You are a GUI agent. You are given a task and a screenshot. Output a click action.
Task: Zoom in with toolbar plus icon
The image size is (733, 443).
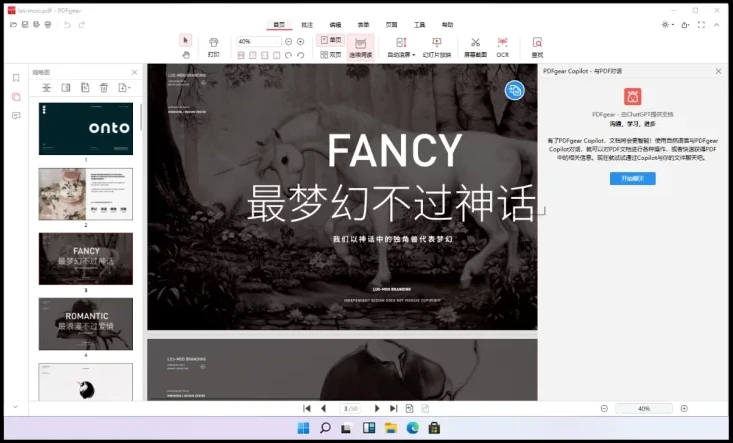301,42
